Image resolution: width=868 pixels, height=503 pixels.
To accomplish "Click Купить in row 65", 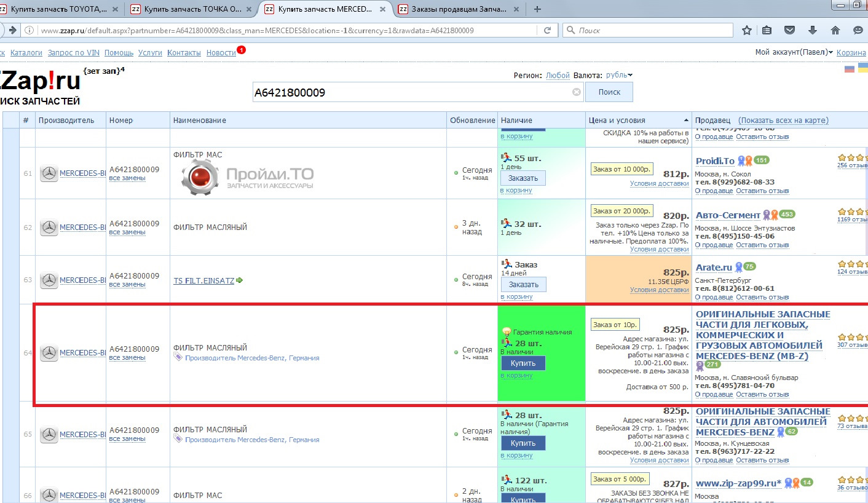I will (x=523, y=443).
